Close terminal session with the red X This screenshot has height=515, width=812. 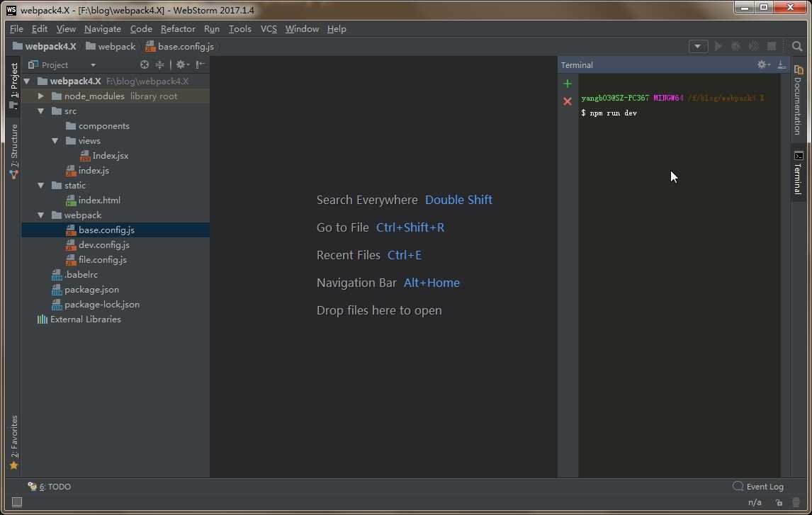(x=568, y=101)
